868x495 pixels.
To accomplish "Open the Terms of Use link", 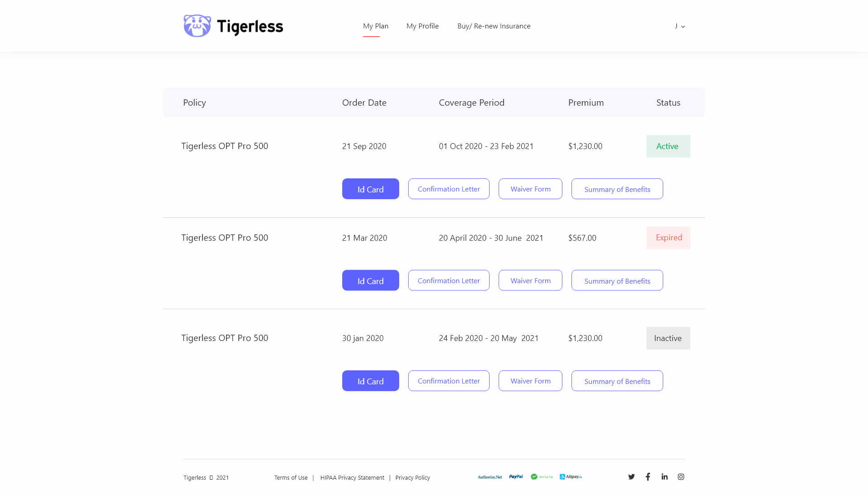I will pyautogui.click(x=291, y=478).
